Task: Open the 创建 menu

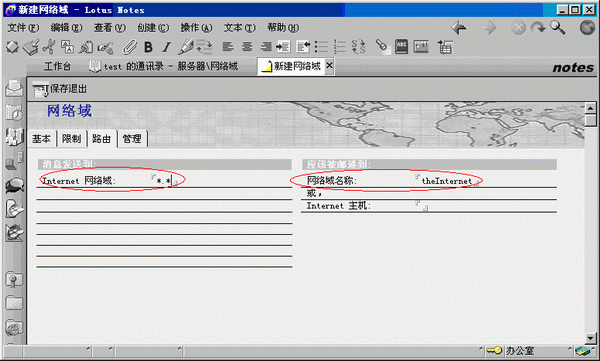Action: point(153,28)
